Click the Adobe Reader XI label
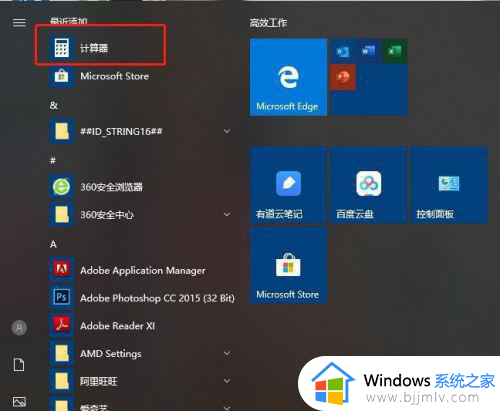 pyautogui.click(x=118, y=326)
